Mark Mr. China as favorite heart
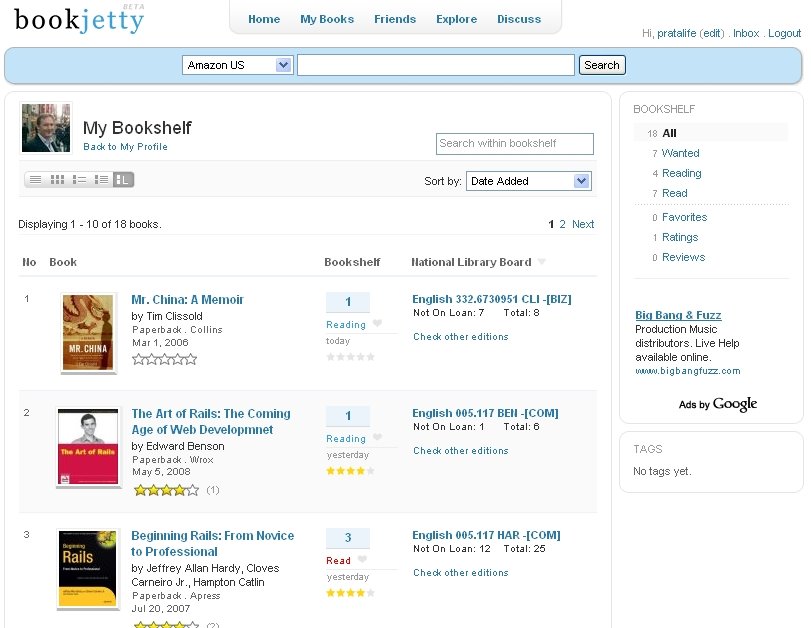 pos(377,323)
